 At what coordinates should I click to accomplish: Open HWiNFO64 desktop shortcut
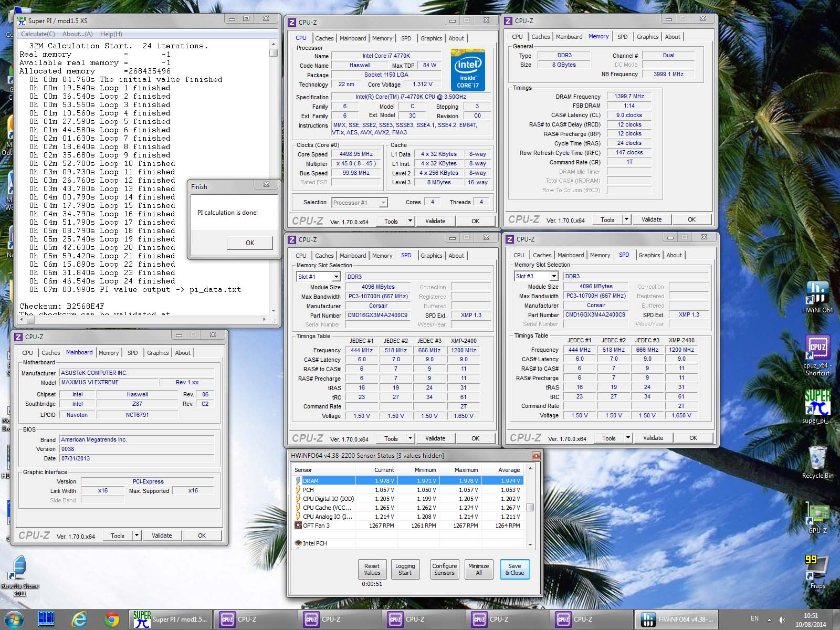pyautogui.click(x=817, y=297)
